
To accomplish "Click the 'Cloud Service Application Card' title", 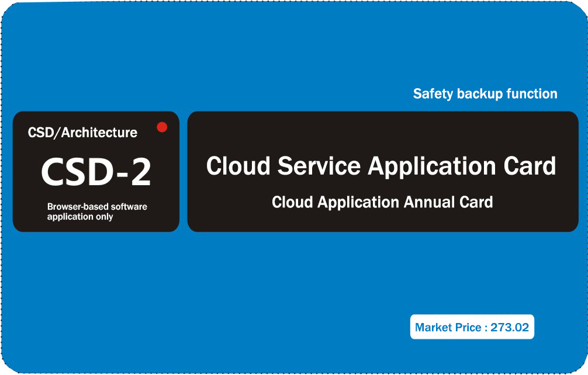I will (381, 166).
